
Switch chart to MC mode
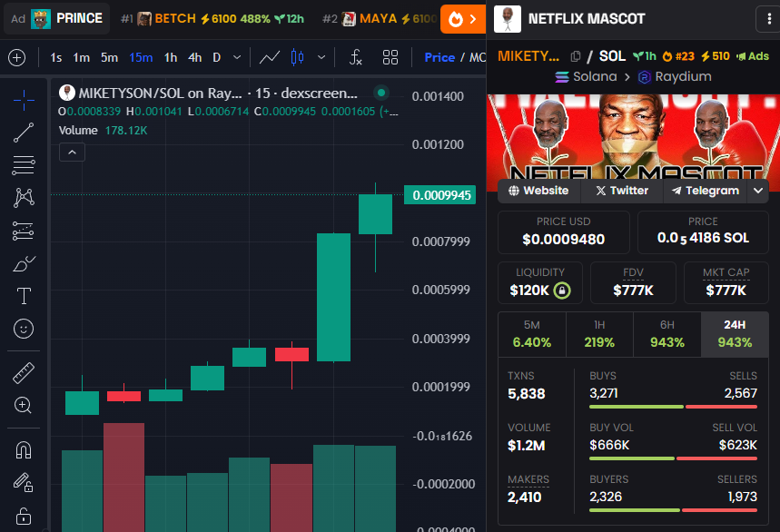click(478, 58)
